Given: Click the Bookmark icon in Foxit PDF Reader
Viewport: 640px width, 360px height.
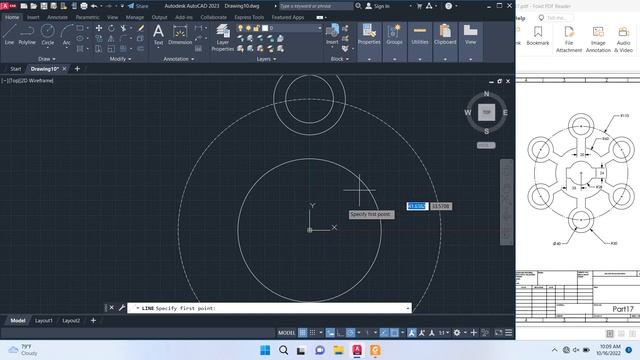Looking at the screenshot, I should coord(538,36).
